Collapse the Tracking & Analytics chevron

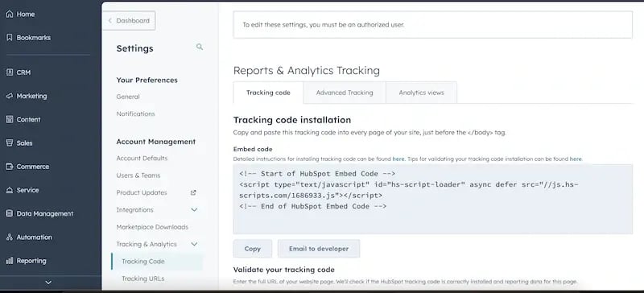pyautogui.click(x=194, y=244)
